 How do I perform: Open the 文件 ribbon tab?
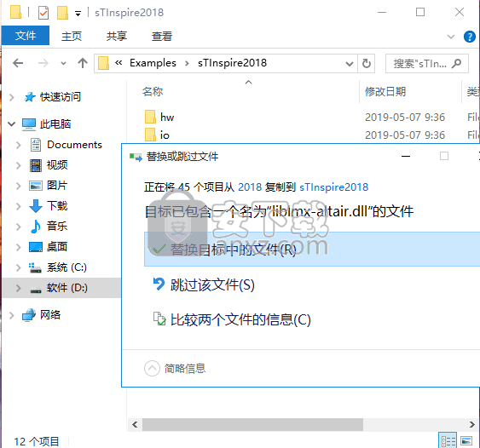coord(26,36)
